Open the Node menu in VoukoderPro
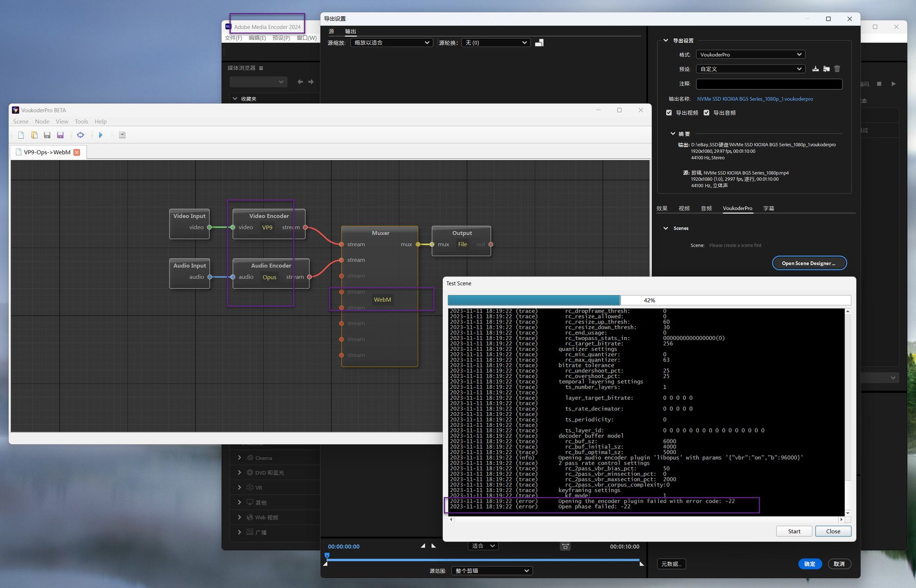 click(42, 122)
